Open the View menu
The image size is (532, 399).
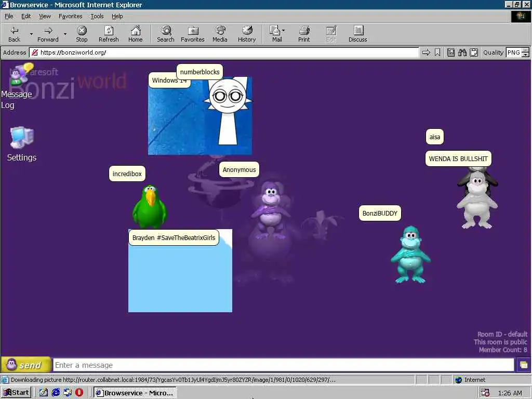pos(45,16)
